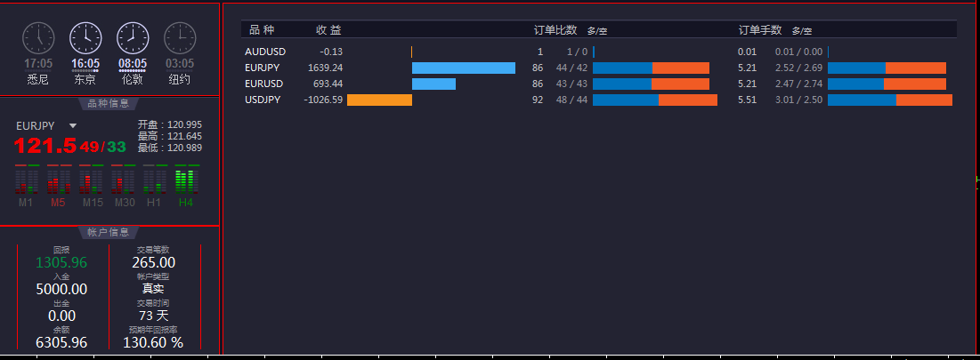The image size is (980, 360).
Task: Click the 订单手数 column header
Action: click(759, 30)
